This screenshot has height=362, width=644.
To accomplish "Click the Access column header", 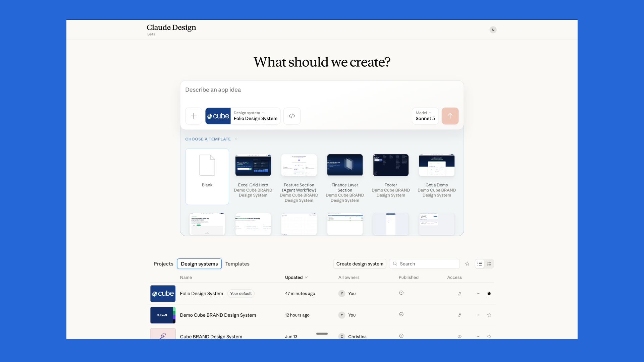I will (454, 278).
